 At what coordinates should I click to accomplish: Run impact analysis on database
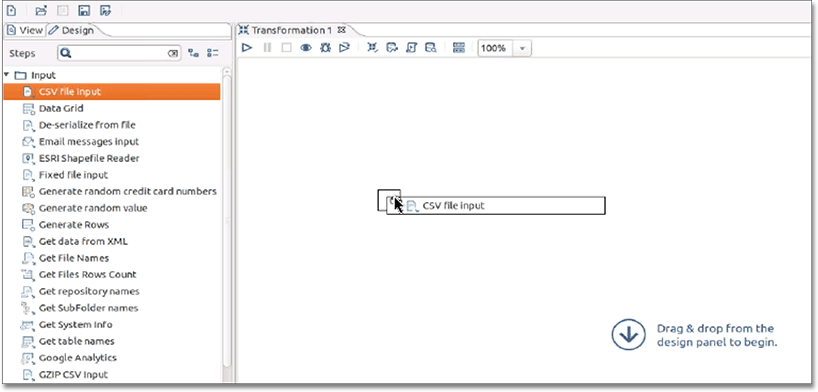392,48
